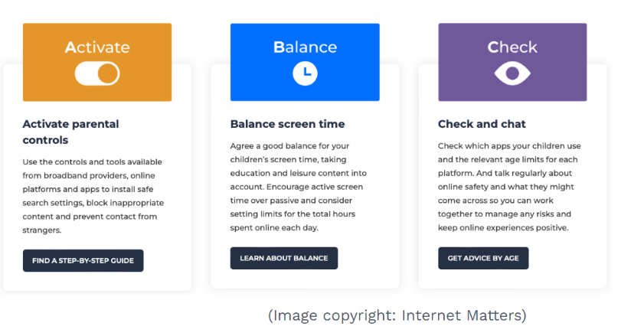Click the screen time description paragraph
This screenshot has width=644, height=336.
coord(299,187)
